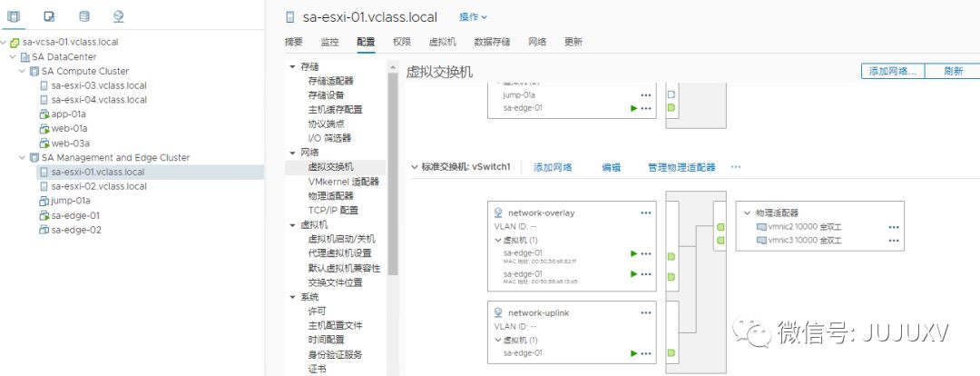
Task: Open the Networking inventory view icon
Action: [119, 17]
